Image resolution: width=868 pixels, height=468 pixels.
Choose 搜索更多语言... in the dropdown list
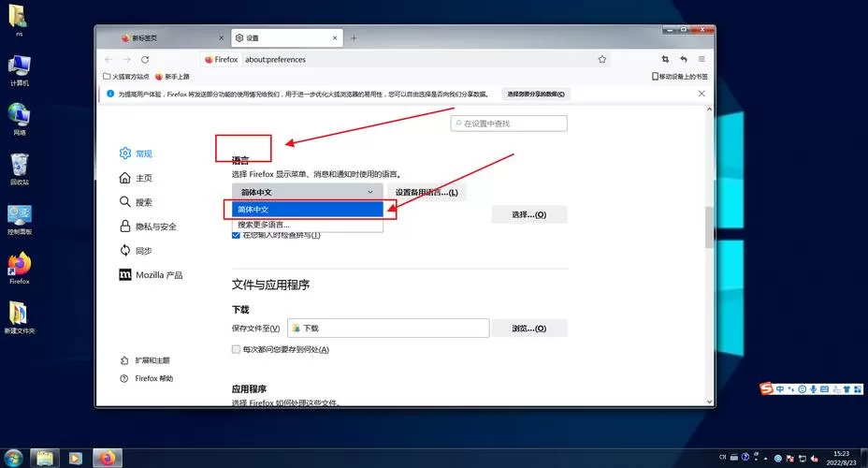[307, 225]
